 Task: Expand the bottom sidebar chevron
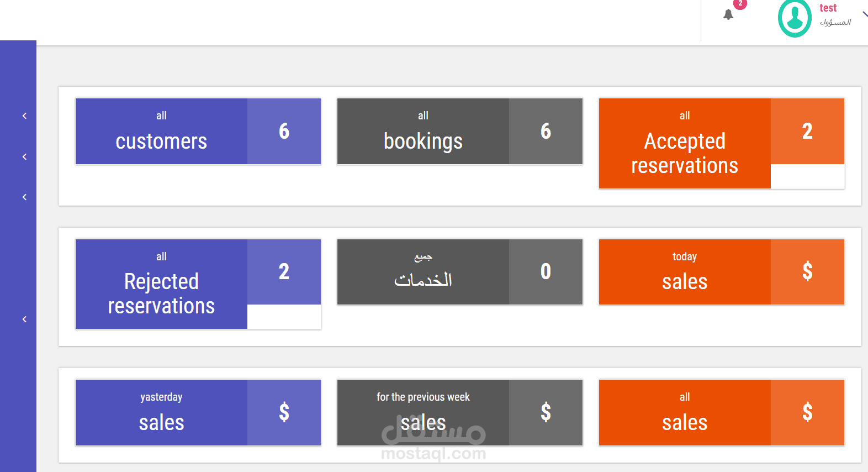(x=24, y=319)
